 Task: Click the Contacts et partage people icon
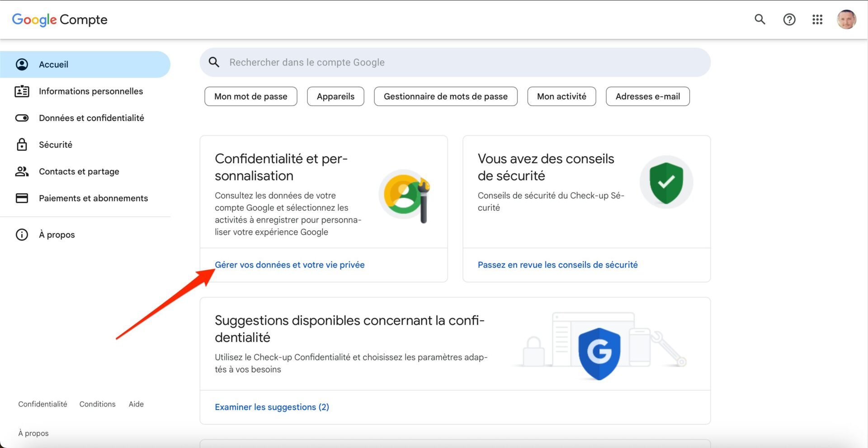tap(22, 171)
